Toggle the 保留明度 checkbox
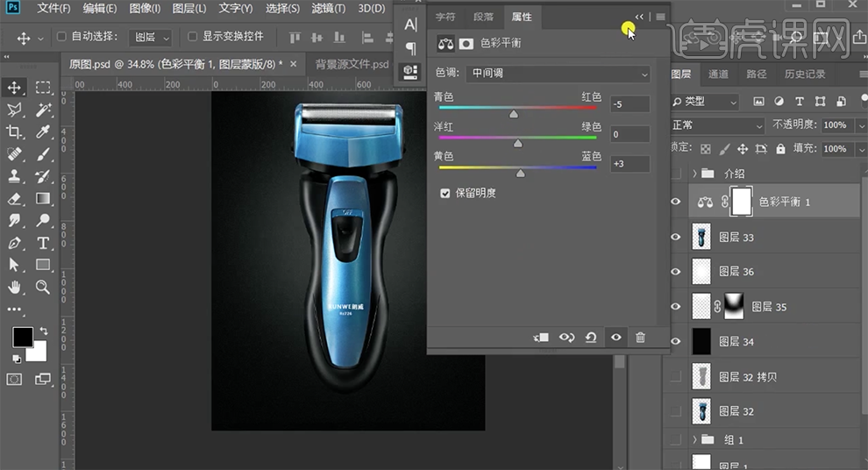Image resolution: width=868 pixels, height=470 pixels. coord(445,193)
